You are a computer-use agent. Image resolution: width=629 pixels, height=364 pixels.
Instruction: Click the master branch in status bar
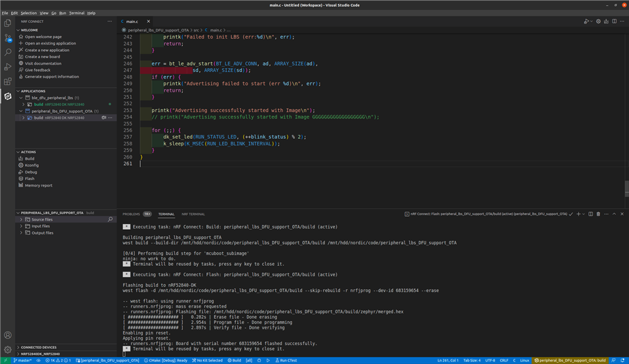[x=22, y=360]
